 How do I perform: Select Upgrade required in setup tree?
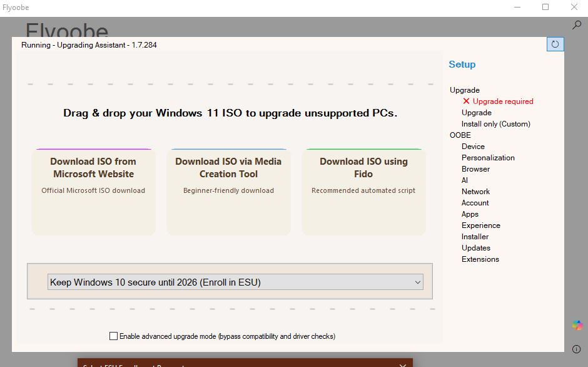click(x=503, y=101)
